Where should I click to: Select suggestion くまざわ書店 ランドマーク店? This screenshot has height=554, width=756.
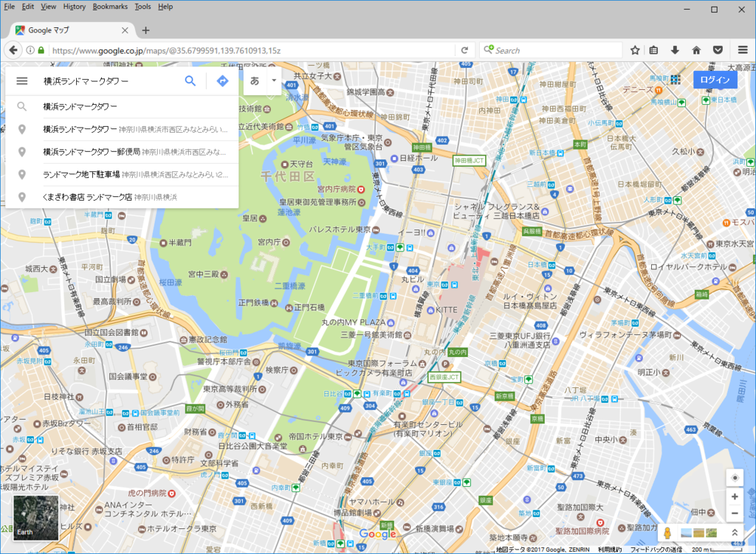pyautogui.click(x=122, y=197)
